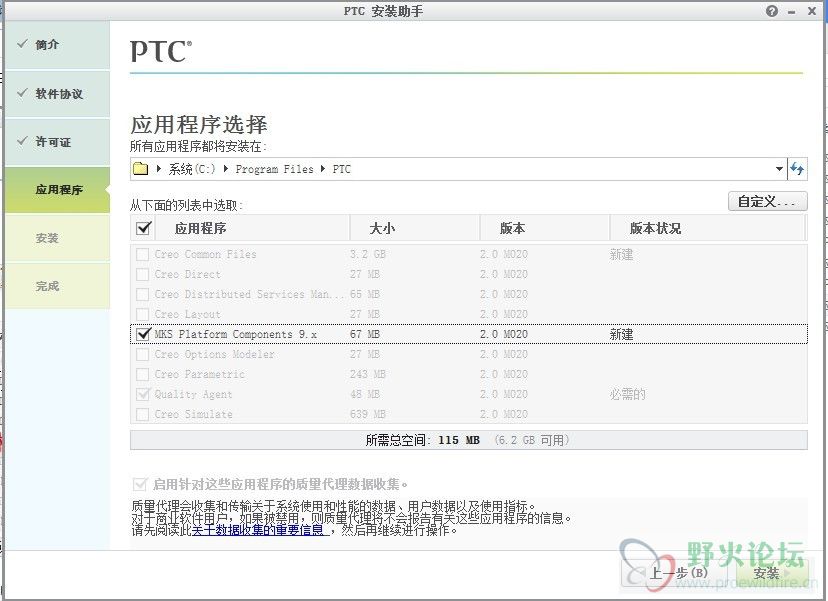This screenshot has width=828, height=601.
Task: Check Creo Distributed Services Manager checkbox
Action: click(x=143, y=294)
